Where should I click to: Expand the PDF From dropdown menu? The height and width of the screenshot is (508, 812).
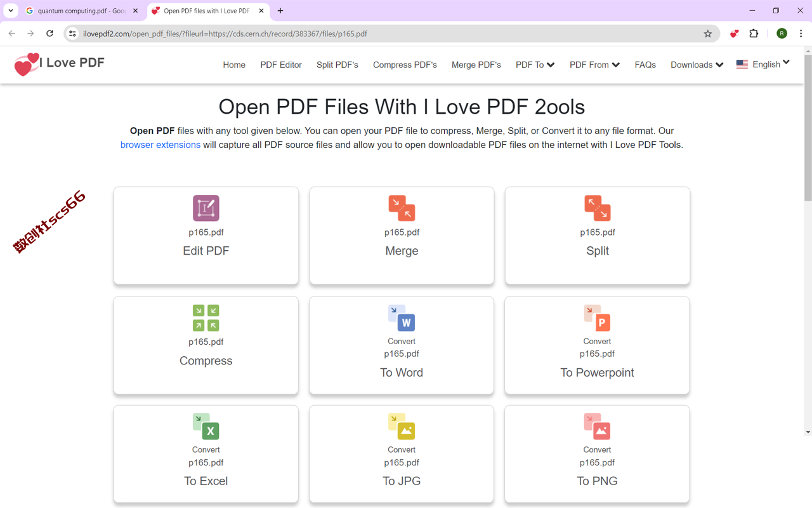(x=594, y=65)
